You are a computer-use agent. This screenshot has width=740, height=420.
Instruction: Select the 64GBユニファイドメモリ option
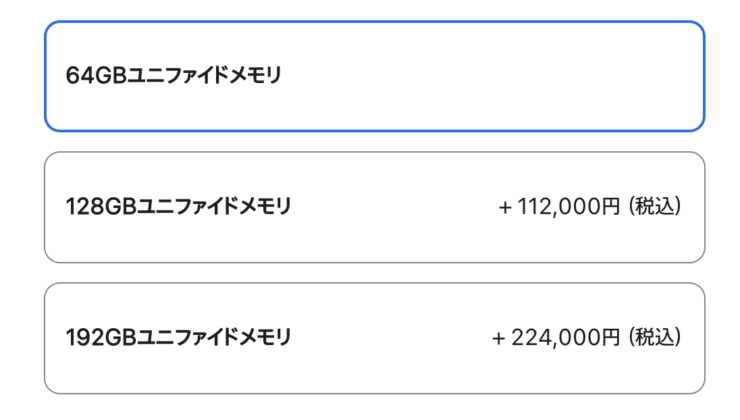(375, 76)
